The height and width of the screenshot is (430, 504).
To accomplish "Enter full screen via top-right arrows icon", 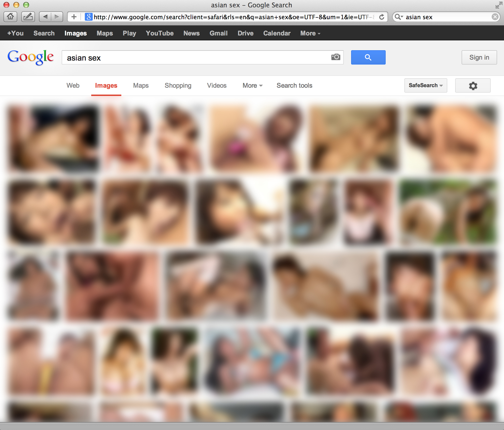I will coord(499,5).
